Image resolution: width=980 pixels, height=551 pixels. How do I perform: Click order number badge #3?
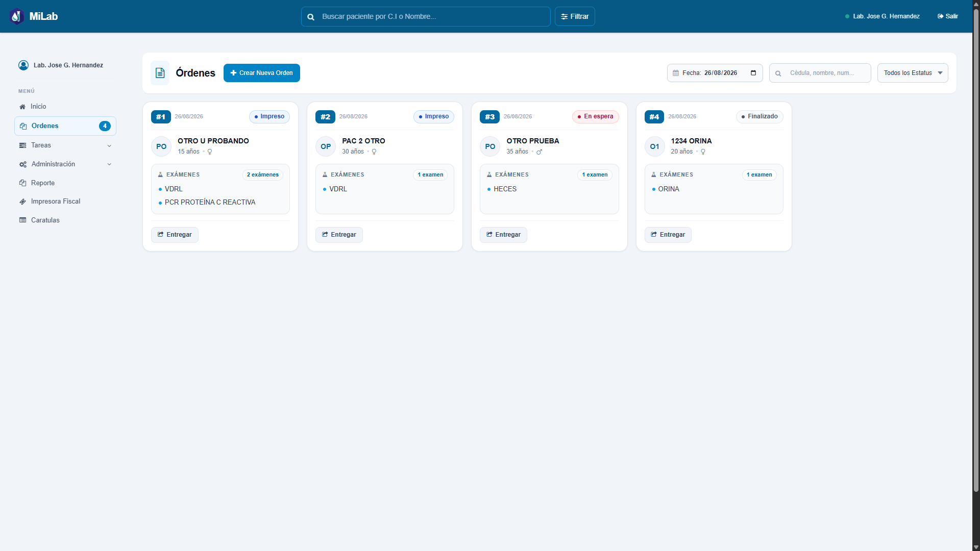489,117
